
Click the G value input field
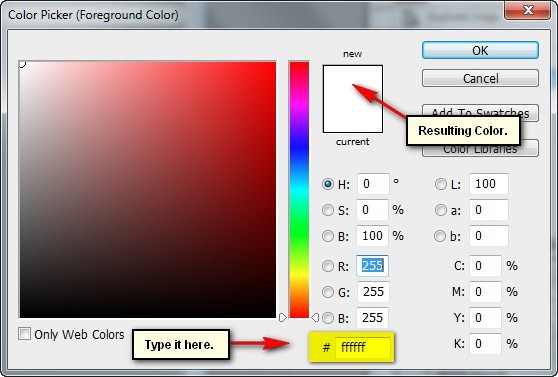[x=373, y=292]
